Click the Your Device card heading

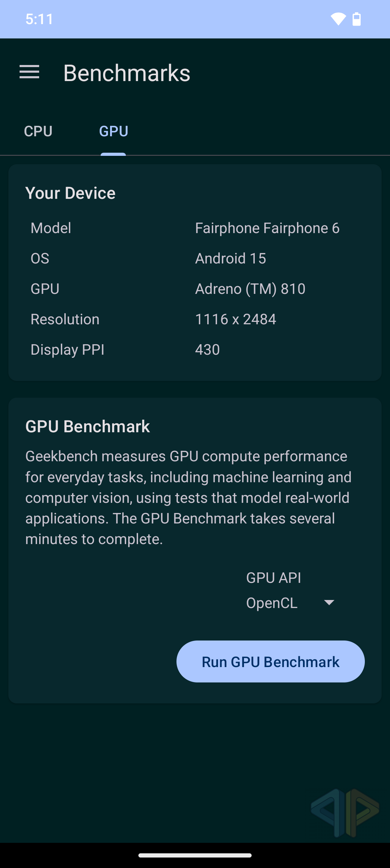[70, 193]
